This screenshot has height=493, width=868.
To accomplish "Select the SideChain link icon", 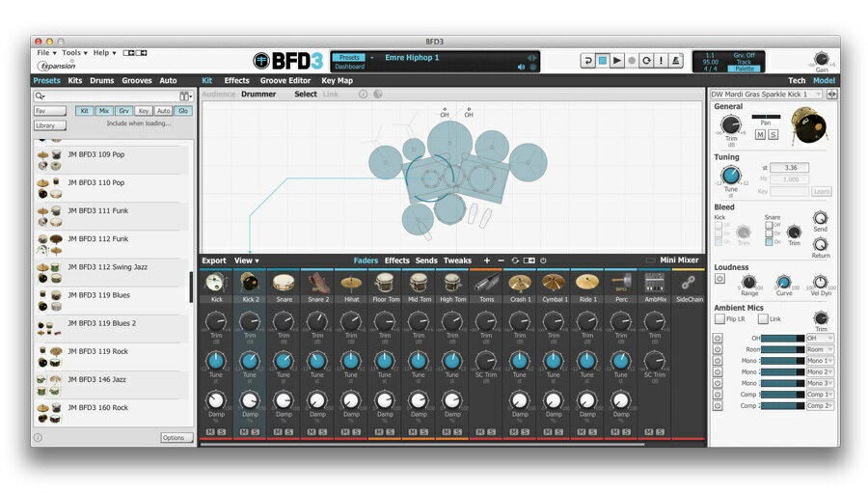I will (x=688, y=283).
